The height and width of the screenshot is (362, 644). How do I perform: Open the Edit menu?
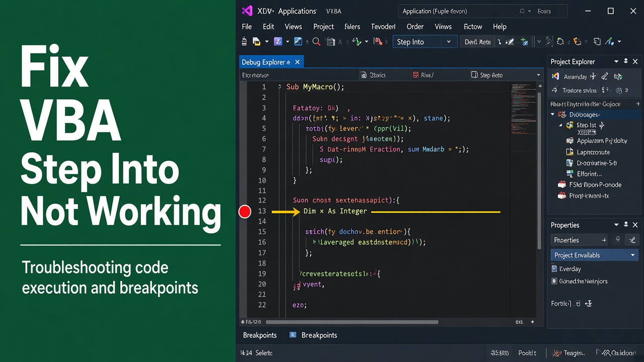pyautogui.click(x=268, y=27)
